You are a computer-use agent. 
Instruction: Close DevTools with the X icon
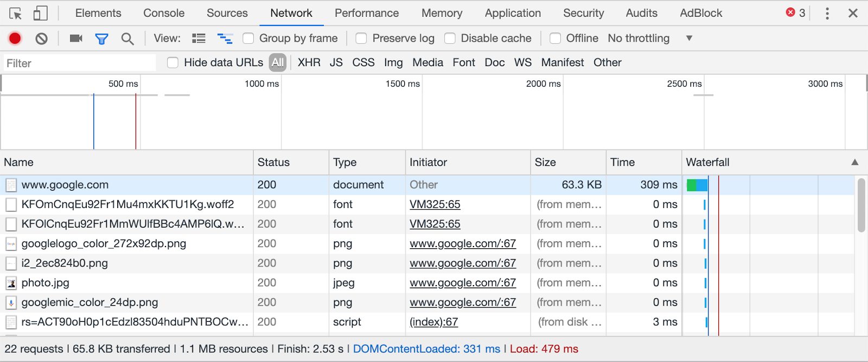pos(853,13)
